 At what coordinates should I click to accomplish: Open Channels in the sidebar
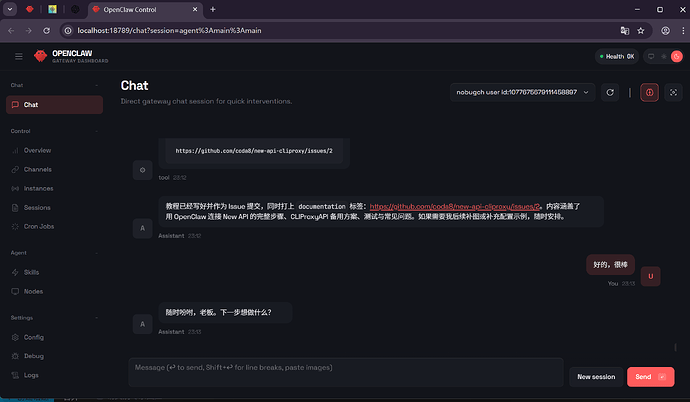55,169
